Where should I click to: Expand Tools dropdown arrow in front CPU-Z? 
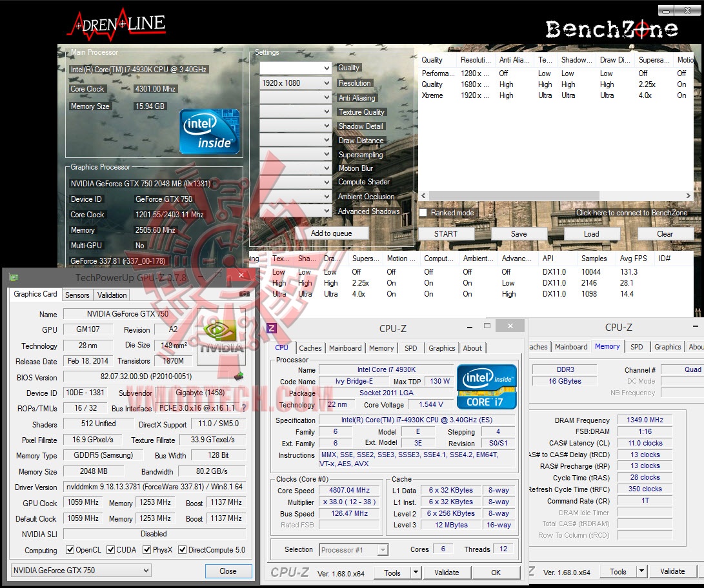pyautogui.click(x=416, y=573)
